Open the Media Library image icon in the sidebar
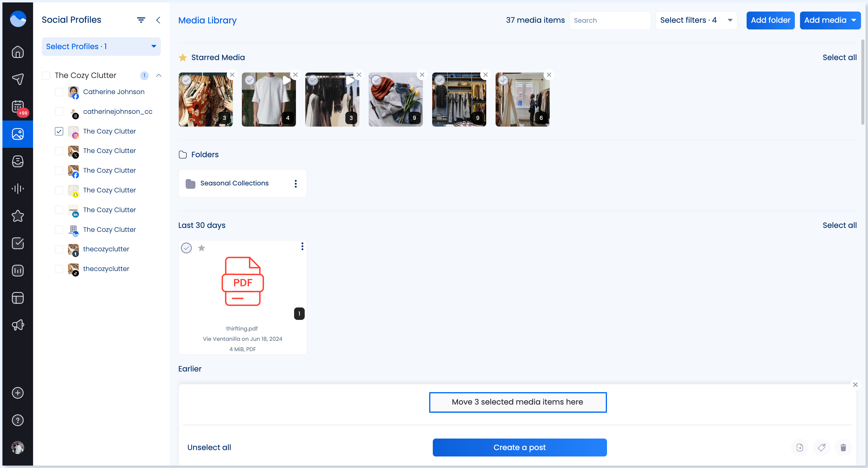The height and width of the screenshot is (468, 868). [18, 134]
